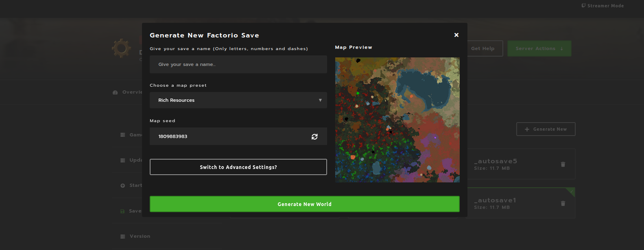The height and width of the screenshot is (250, 644).
Task: Click the green Generate New World button
Action: click(x=305, y=204)
